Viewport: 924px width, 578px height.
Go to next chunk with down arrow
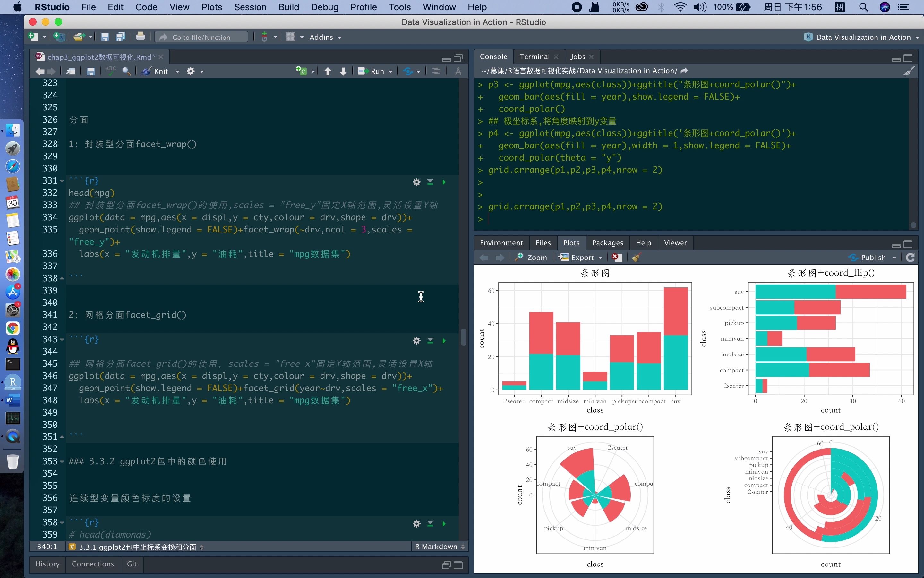(x=343, y=71)
